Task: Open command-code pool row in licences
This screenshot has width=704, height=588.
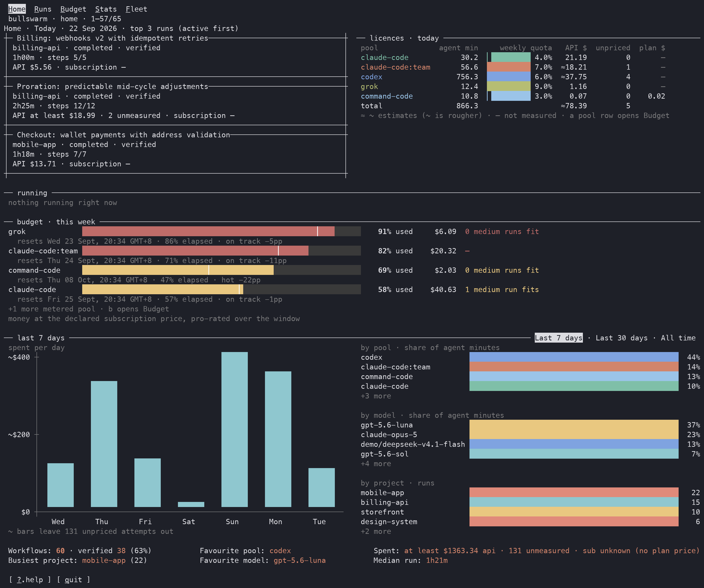Action: pos(513,96)
